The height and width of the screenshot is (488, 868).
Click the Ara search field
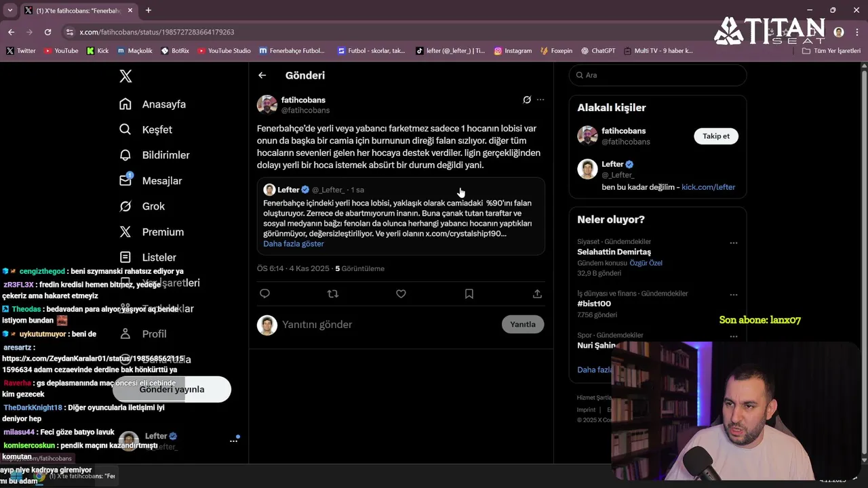click(x=658, y=75)
